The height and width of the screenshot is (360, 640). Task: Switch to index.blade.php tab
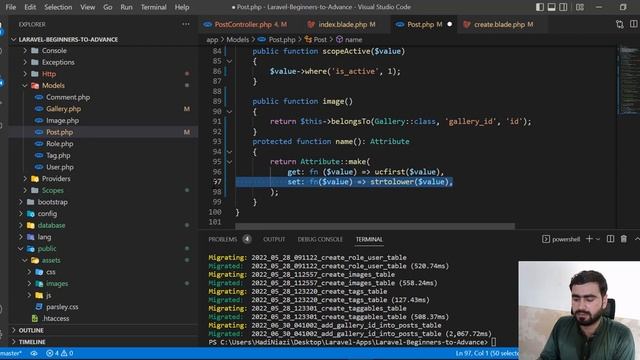[347, 24]
